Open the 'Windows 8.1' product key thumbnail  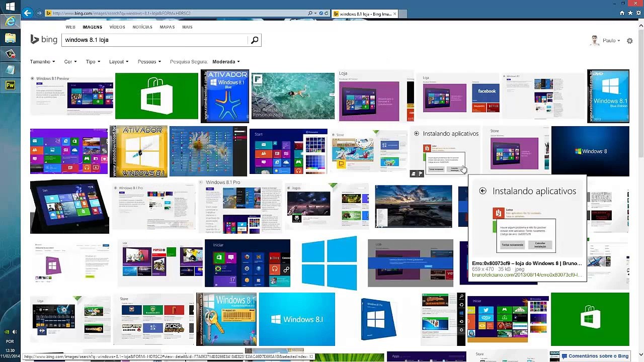pos(226,319)
